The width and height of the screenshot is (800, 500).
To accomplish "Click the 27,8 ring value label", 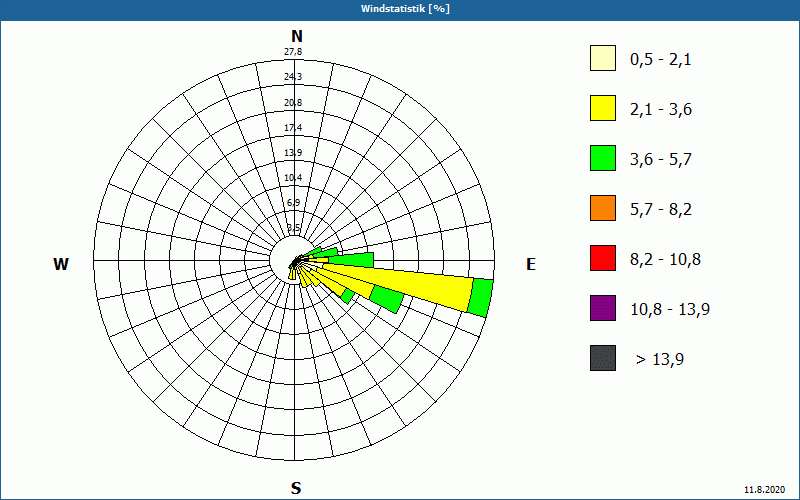I will (293, 52).
